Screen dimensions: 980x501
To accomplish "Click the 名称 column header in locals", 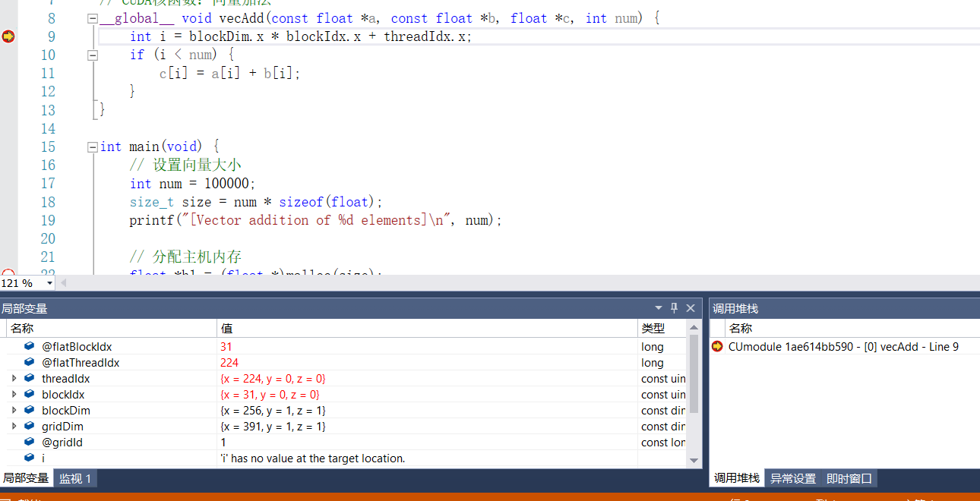I will click(112, 328).
